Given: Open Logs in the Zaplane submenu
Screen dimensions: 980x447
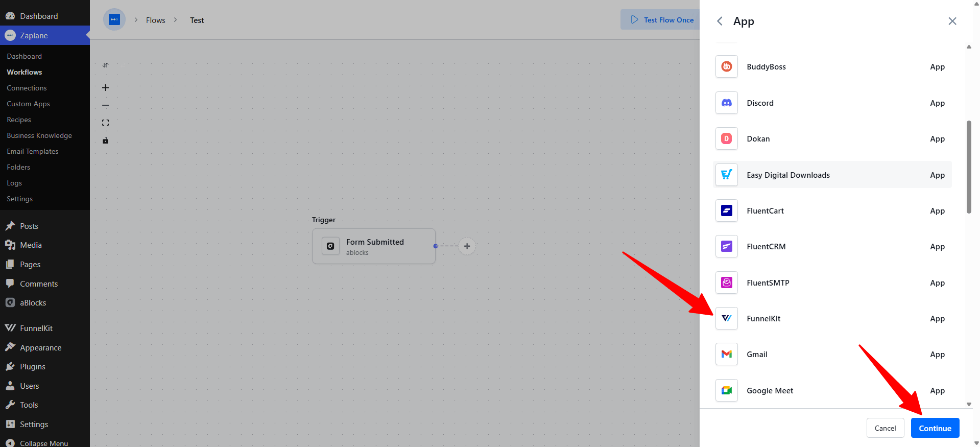Looking at the screenshot, I should click(14, 183).
